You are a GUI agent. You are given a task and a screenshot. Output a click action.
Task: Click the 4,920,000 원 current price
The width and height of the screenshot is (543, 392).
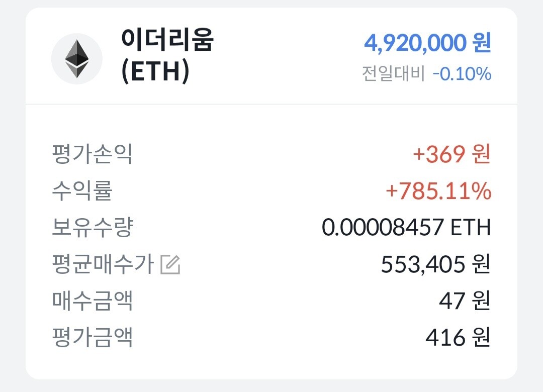pos(427,43)
